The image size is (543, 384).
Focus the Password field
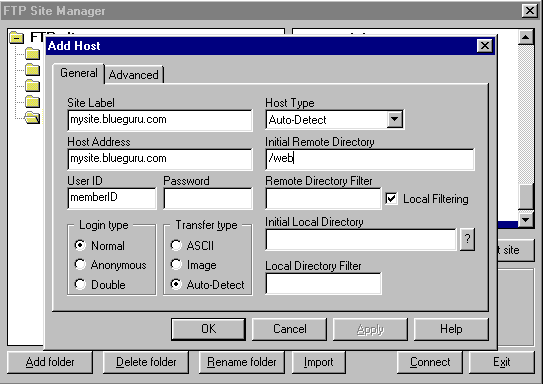[208, 198]
